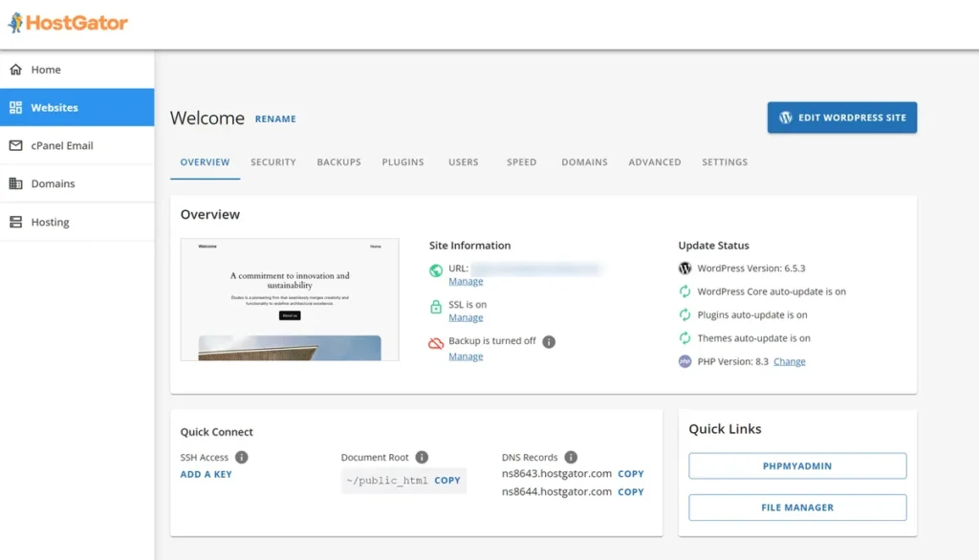Viewport: 979px width, 560px height.
Task: Click the website preview thumbnail
Action: pyautogui.click(x=290, y=299)
